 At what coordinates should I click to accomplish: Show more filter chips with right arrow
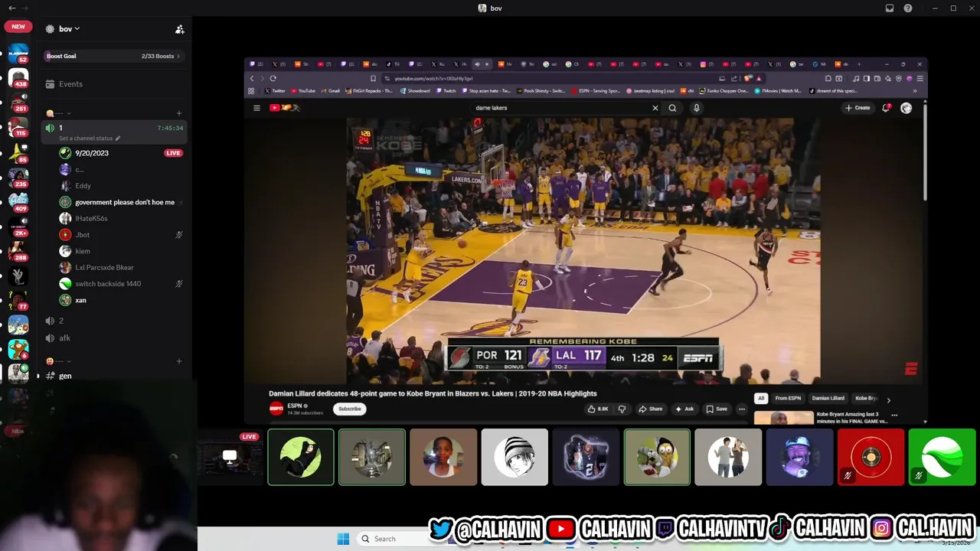coord(888,399)
